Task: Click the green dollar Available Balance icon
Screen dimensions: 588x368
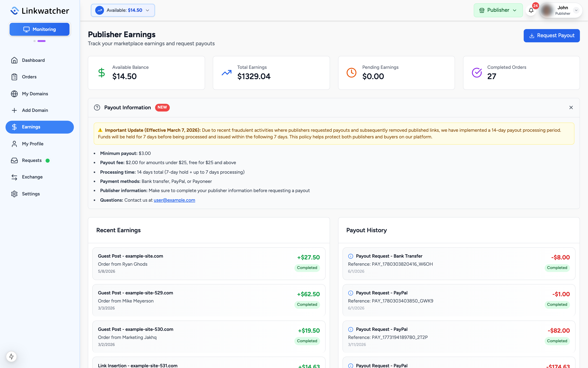Action: 102,72
